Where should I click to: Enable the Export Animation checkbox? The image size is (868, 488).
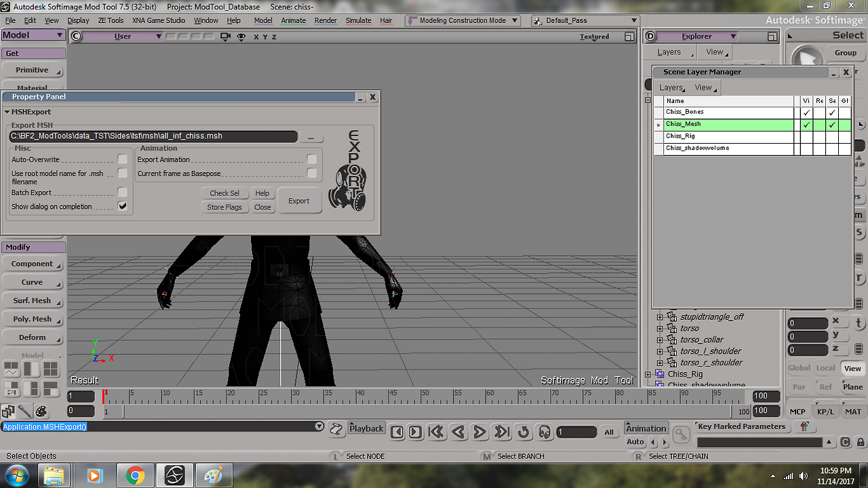[x=312, y=159]
